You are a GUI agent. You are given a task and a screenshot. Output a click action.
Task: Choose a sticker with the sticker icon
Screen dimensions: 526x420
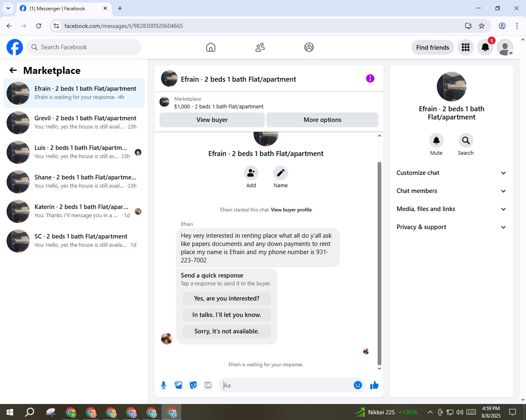click(193, 385)
